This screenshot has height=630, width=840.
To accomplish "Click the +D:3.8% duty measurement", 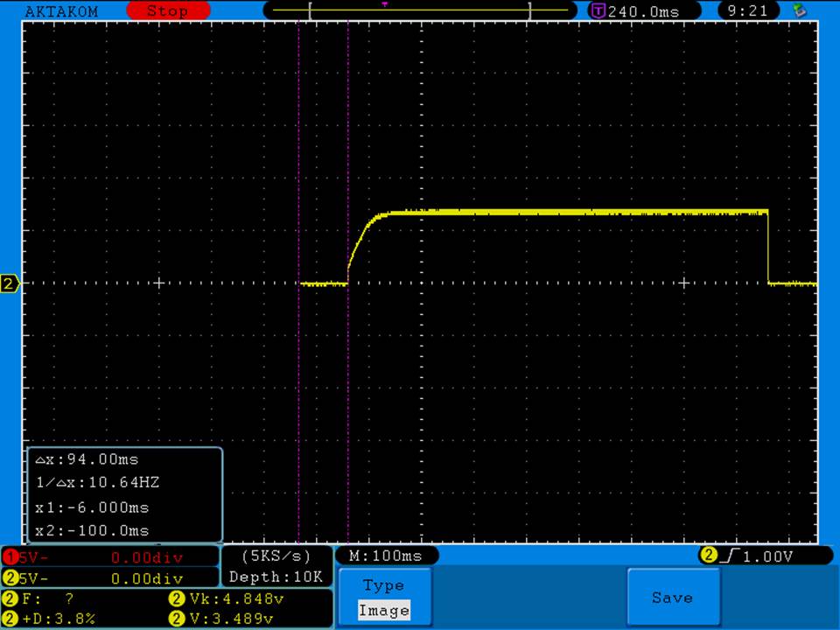I will pos(59,619).
